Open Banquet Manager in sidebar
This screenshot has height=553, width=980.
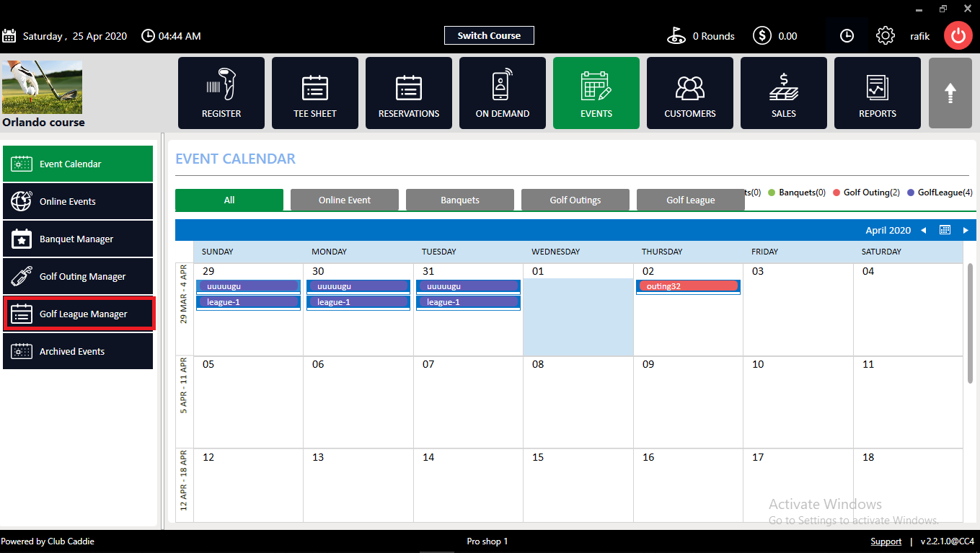tap(78, 239)
